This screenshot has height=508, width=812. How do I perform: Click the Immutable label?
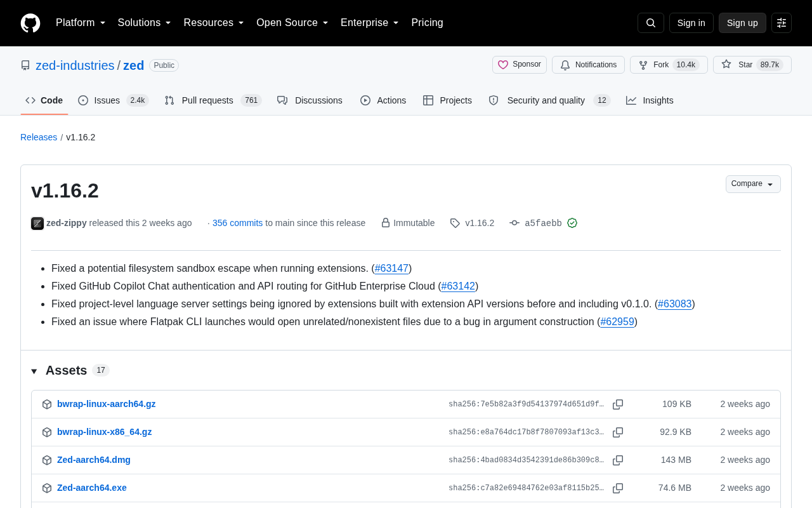(x=414, y=223)
